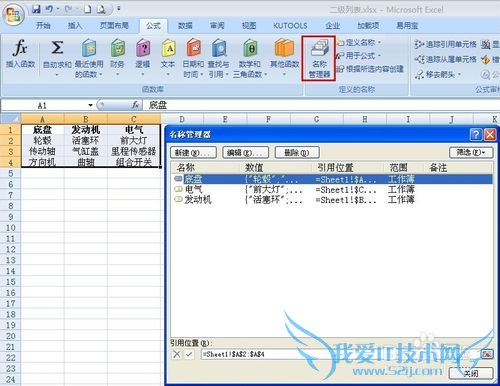The image size is (500, 386).
Task: Click the collapse dialog range selector icon
Action: coord(487,354)
